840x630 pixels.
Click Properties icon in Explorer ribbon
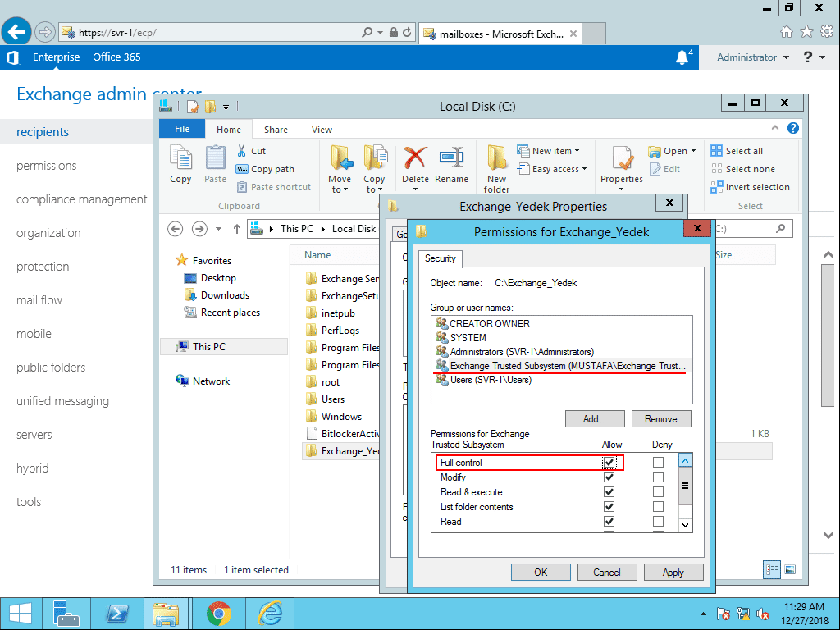(x=622, y=160)
